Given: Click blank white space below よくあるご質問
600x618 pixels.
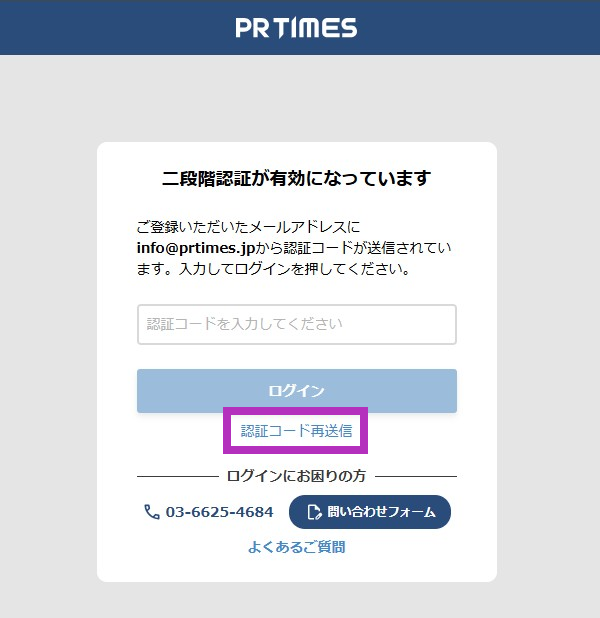Looking at the screenshot, I should (x=296, y=570).
